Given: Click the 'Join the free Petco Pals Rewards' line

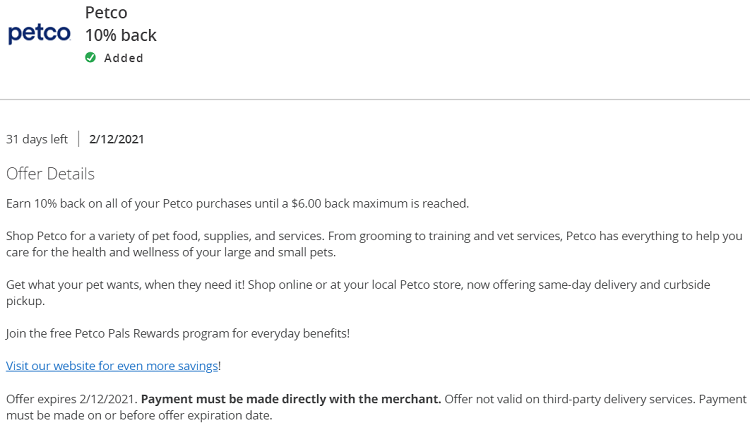Looking at the screenshot, I should (178, 333).
